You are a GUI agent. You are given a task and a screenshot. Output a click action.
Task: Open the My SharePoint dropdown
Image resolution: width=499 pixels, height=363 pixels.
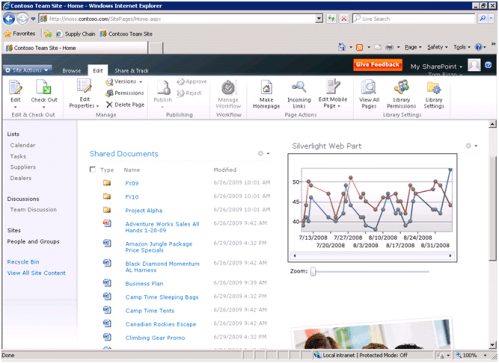tap(436, 67)
